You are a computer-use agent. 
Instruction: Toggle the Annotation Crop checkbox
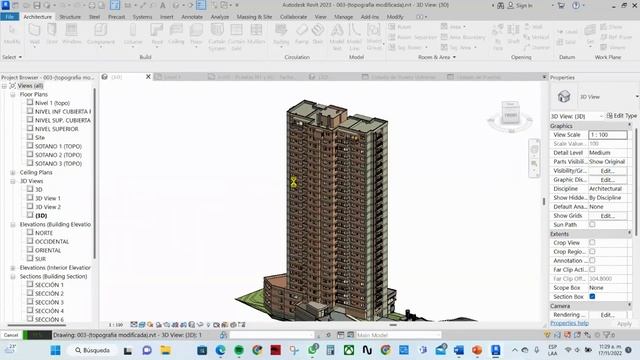click(x=592, y=260)
